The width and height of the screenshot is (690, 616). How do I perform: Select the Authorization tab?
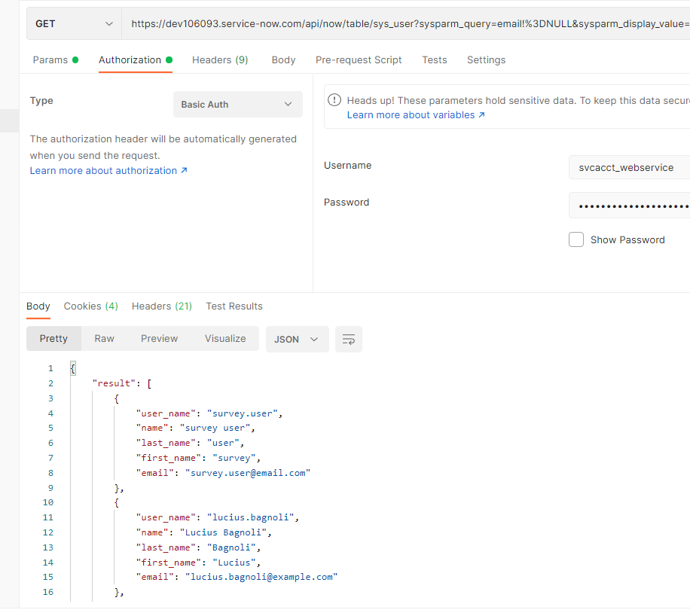pyautogui.click(x=135, y=59)
